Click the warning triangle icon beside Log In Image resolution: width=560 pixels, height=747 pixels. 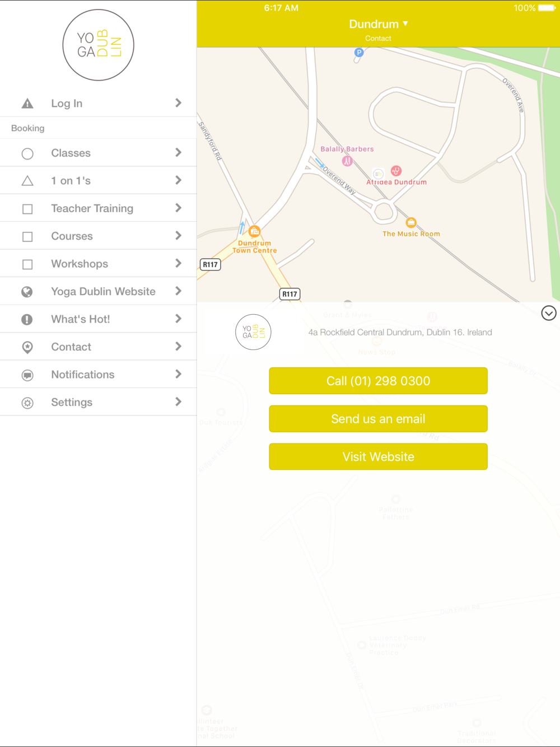27,104
